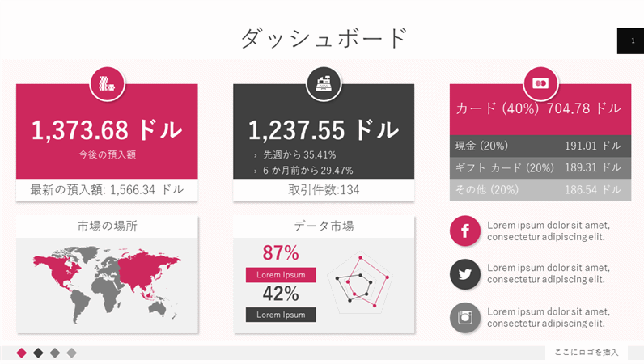
Task: Click the 取引件数:134 text
Action: [x=324, y=190]
